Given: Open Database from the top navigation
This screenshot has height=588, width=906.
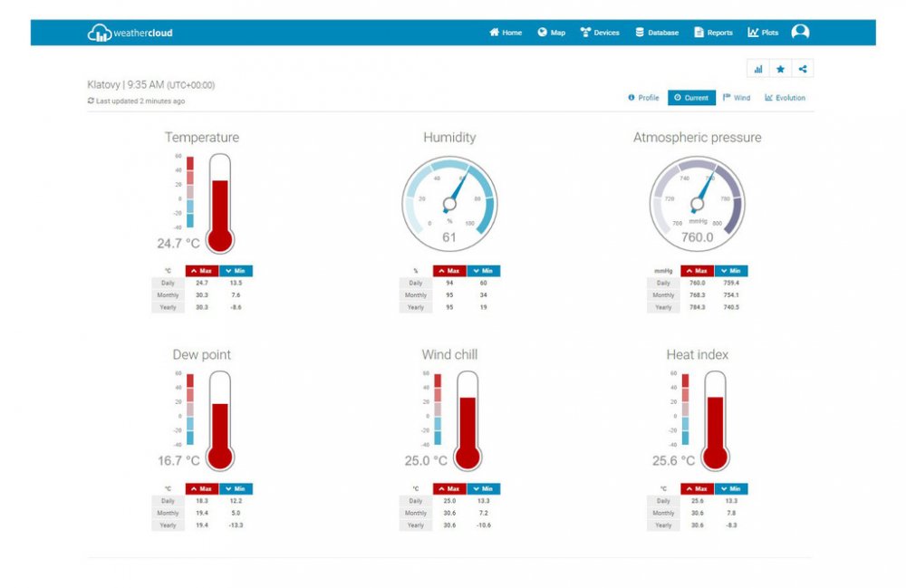Looking at the screenshot, I should coord(657,33).
